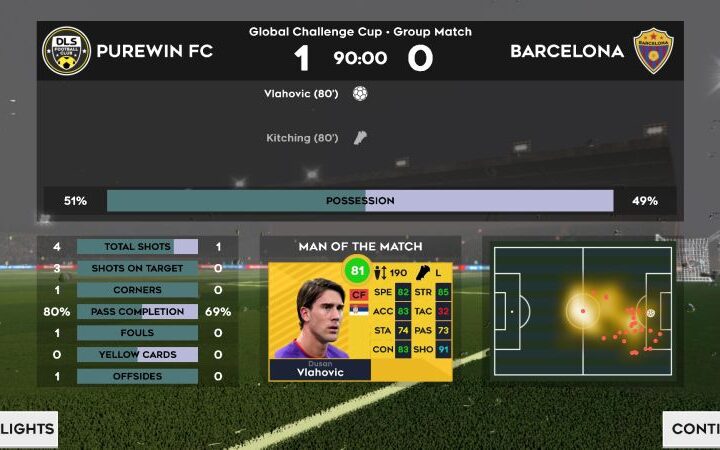Click the green 81 rating badge
Viewport: 720px width, 450px height.
pos(357,270)
